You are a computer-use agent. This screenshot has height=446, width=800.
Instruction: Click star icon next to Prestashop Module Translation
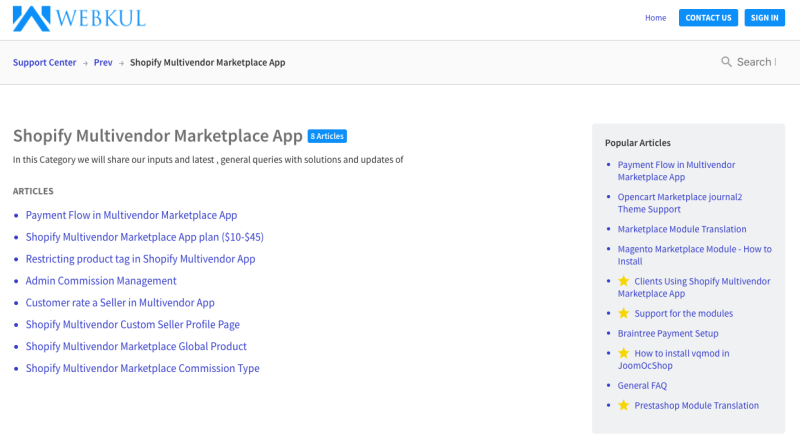(x=624, y=405)
